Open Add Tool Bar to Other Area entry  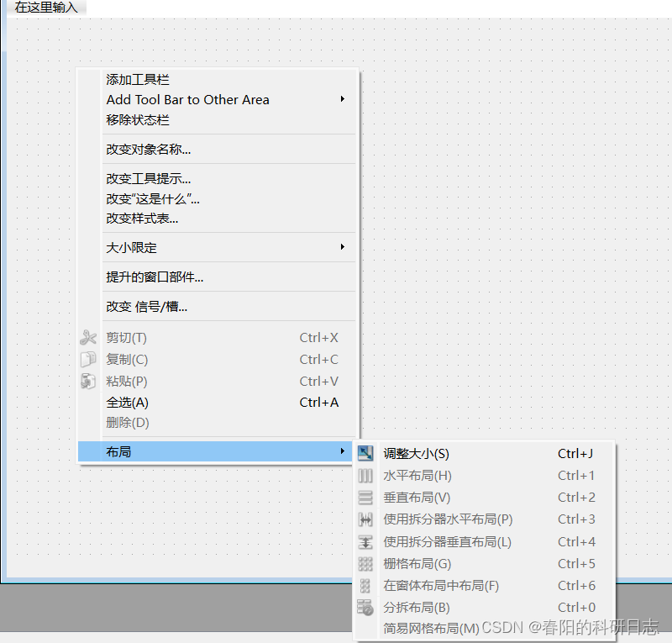click(218, 99)
